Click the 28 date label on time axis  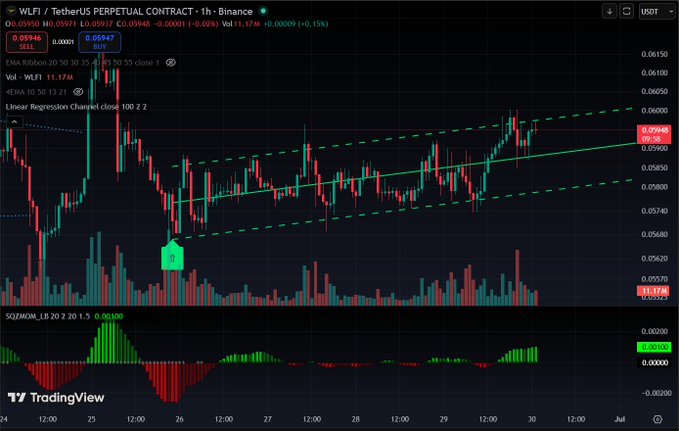click(x=356, y=419)
